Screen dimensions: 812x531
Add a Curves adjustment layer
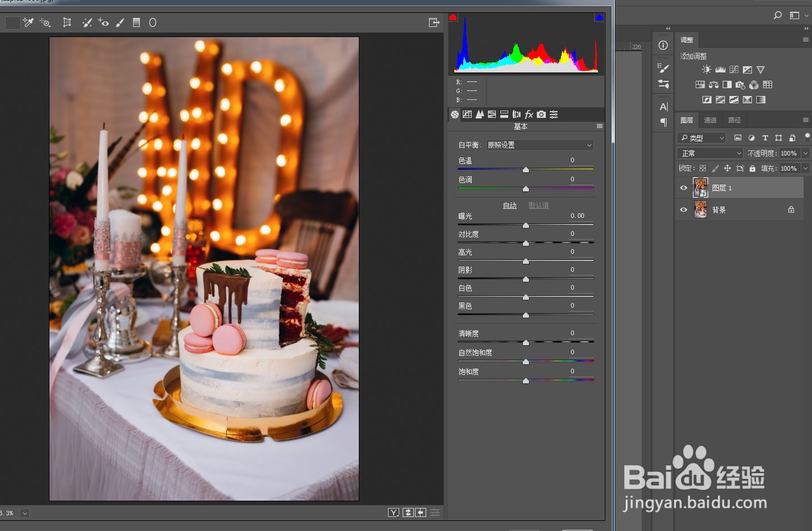pyautogui.click(x=734, y=70)
